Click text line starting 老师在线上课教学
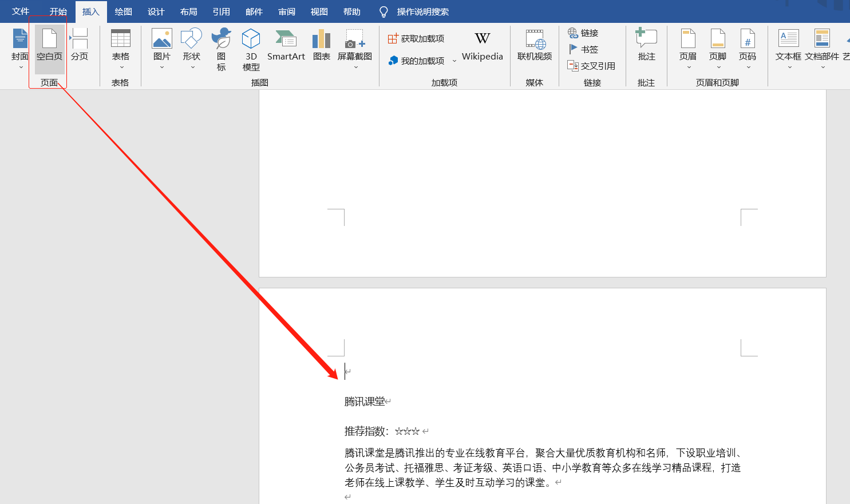The image size is (850, 504). tap(449, 483)
